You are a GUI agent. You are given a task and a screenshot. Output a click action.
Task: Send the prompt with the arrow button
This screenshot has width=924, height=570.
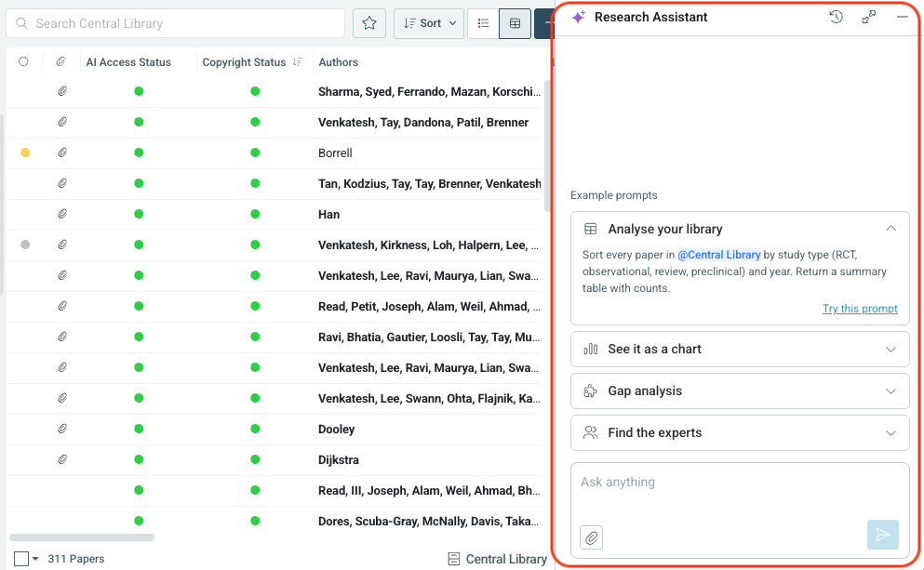click(883, 535)
